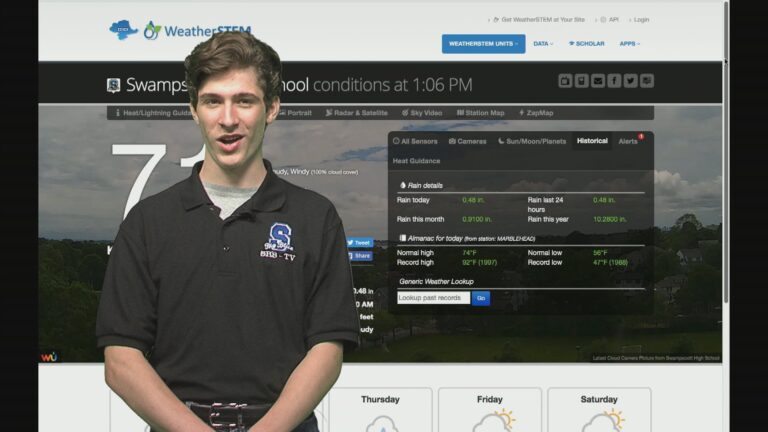Viewport: 768px width, 432px height.
Task: Click the Login link
Action: pos(638,19)
